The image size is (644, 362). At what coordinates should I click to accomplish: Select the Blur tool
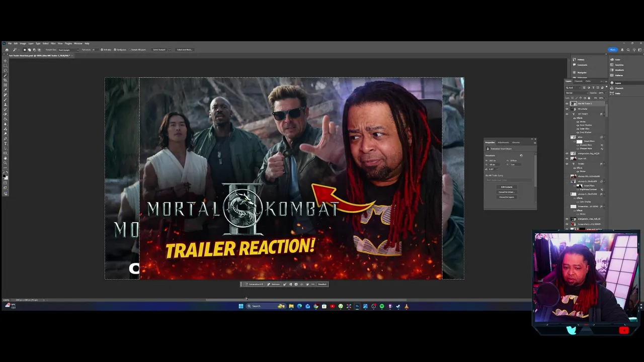[x=6, y=124]
